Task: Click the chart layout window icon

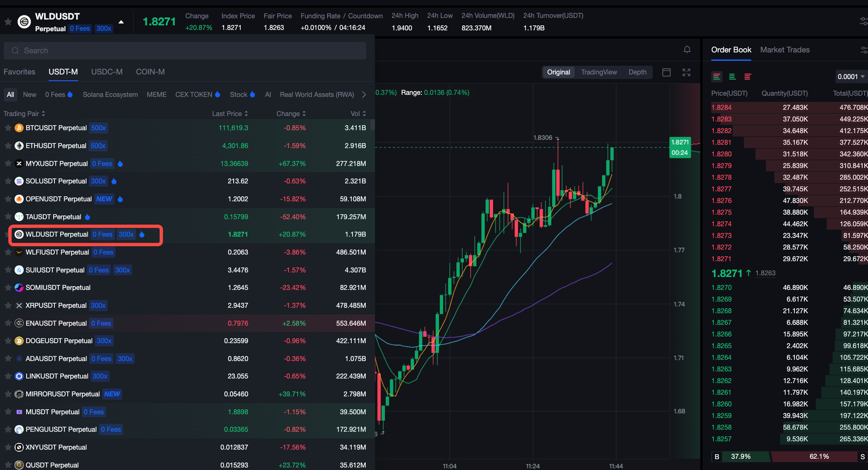Action: 666,72
